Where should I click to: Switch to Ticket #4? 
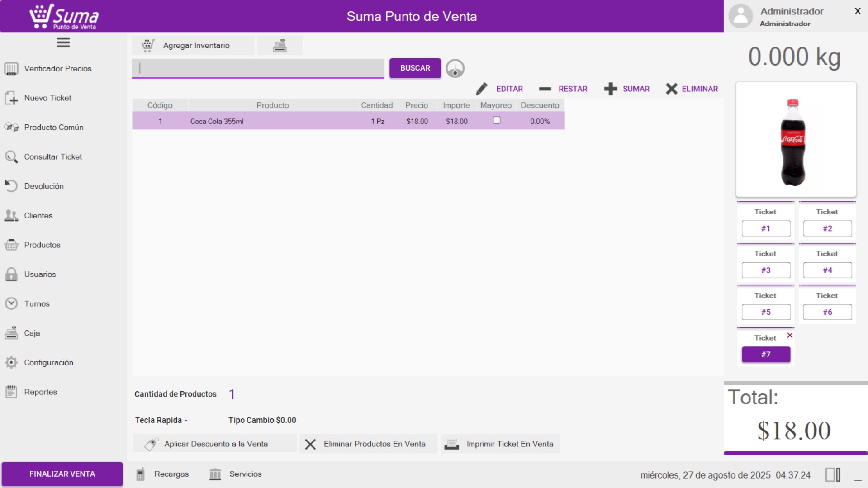827,270
